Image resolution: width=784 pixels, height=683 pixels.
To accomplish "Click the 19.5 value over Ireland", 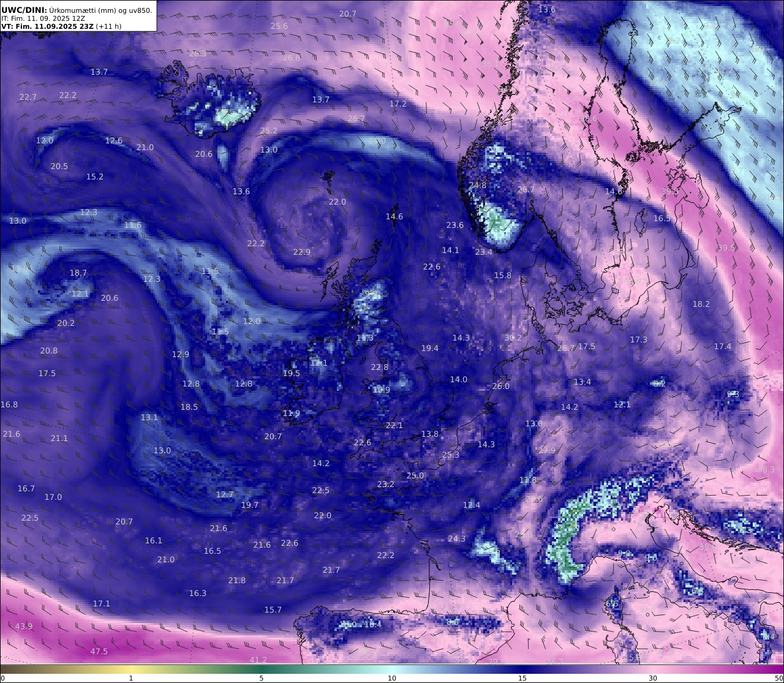I will click(292, 373).
